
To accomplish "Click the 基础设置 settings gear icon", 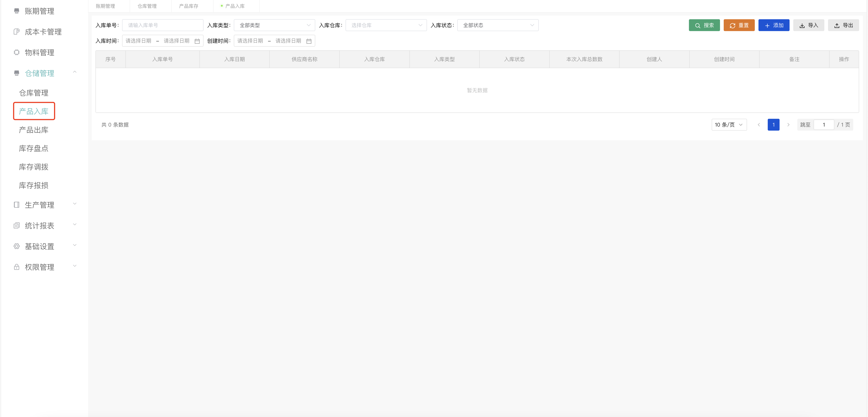I will tap(16, 246).
